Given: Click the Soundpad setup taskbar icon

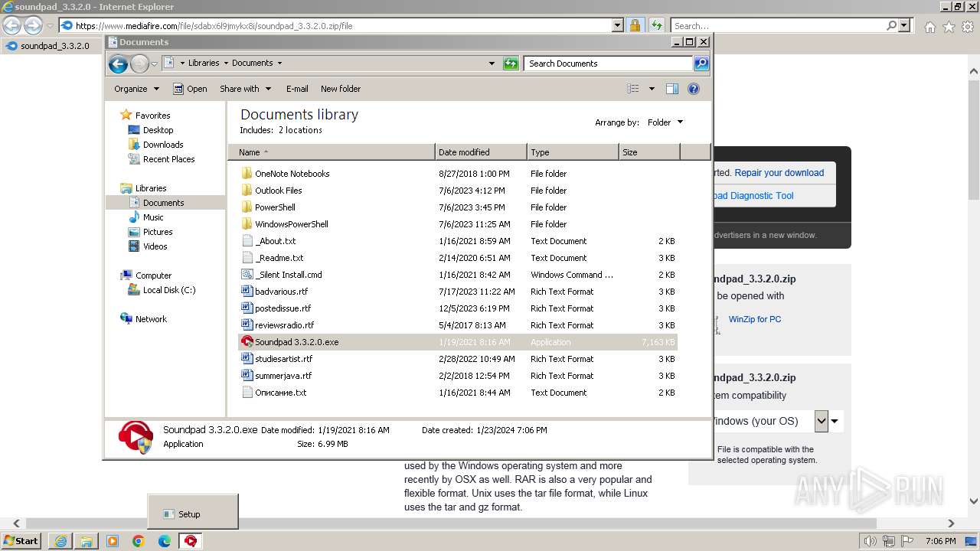Looking at the screenshot, I should click(191, 541).
